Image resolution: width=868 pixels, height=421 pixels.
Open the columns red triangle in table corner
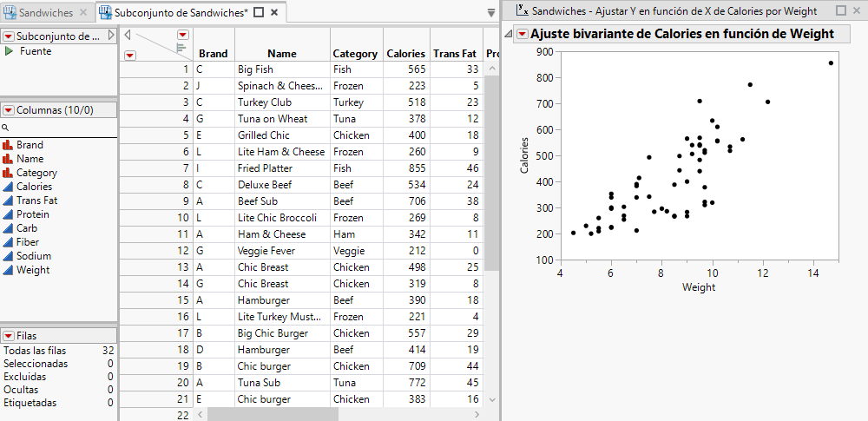pyautogui.click(x=182, y=35)
